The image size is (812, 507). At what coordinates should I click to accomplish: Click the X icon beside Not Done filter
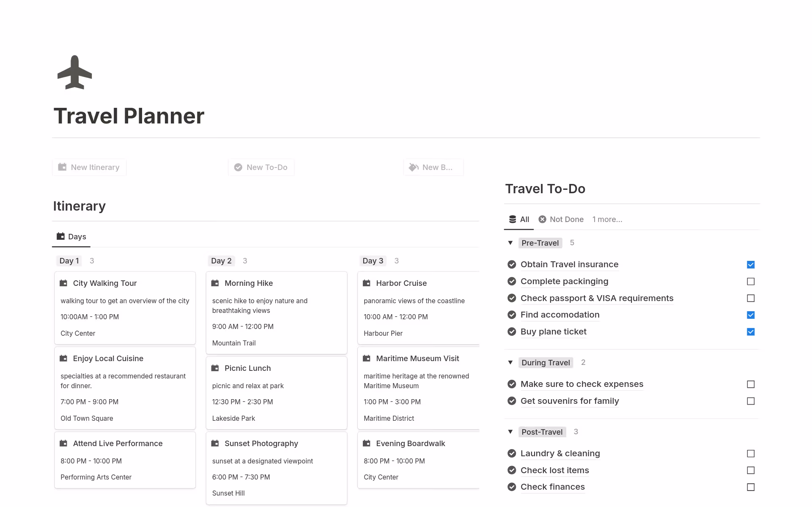click(x=542, y=219)
